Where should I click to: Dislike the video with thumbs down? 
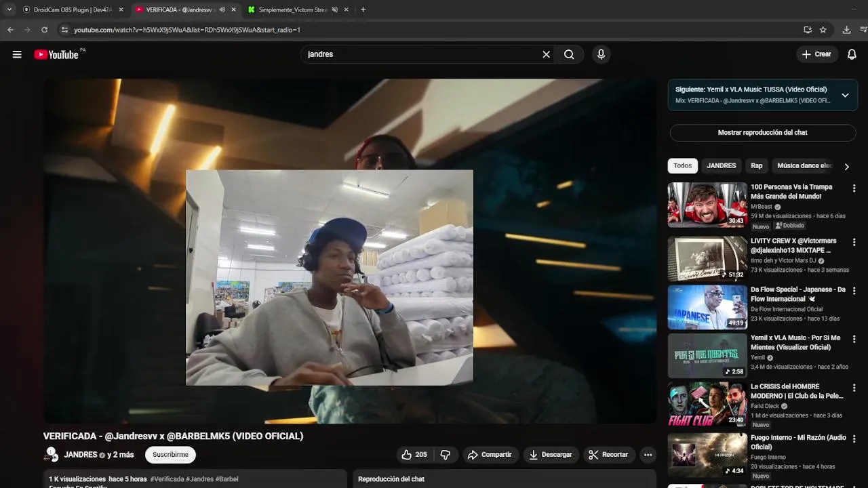coord(446,455)
